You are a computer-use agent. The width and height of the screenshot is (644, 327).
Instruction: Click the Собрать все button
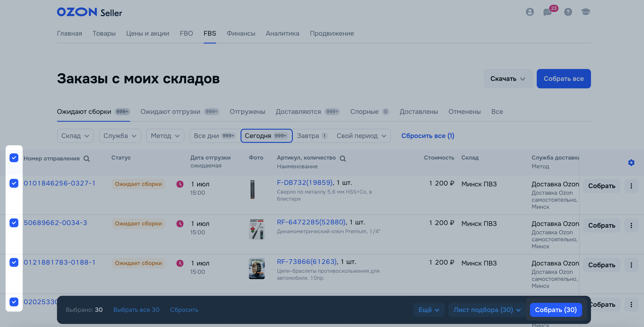coord(563,79)
